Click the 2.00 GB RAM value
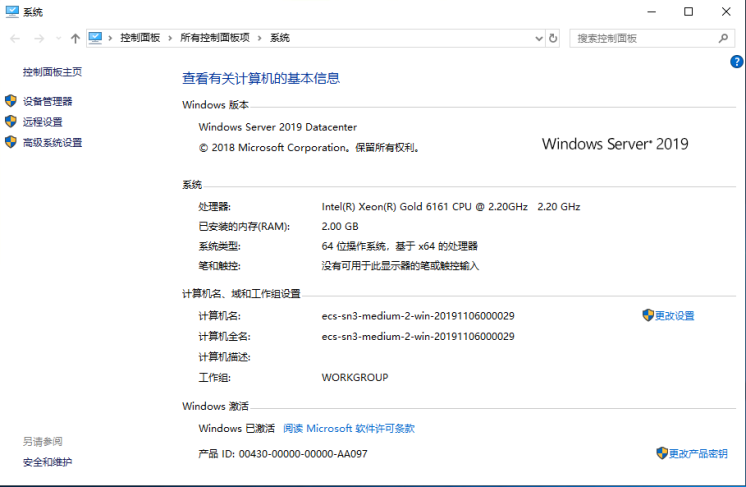Image resolution: width=746 pixels, height=487 pixels. (x=340, y=226)
